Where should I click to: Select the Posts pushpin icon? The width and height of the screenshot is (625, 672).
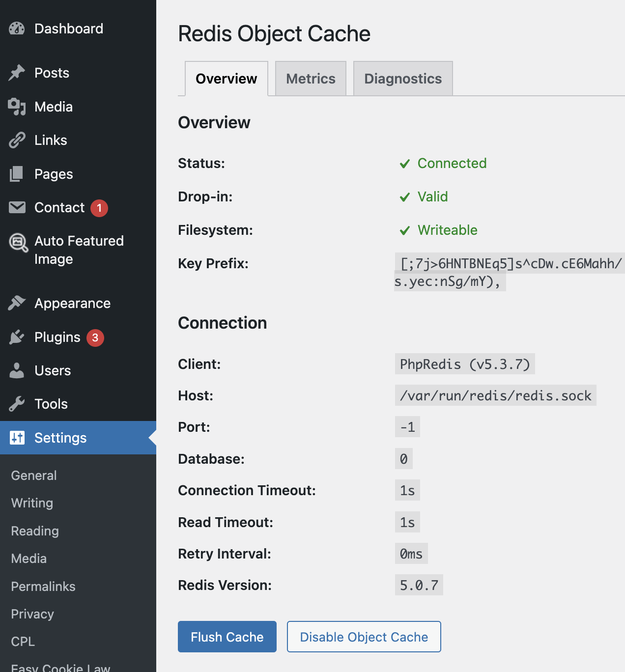click(x=17, y=73)
